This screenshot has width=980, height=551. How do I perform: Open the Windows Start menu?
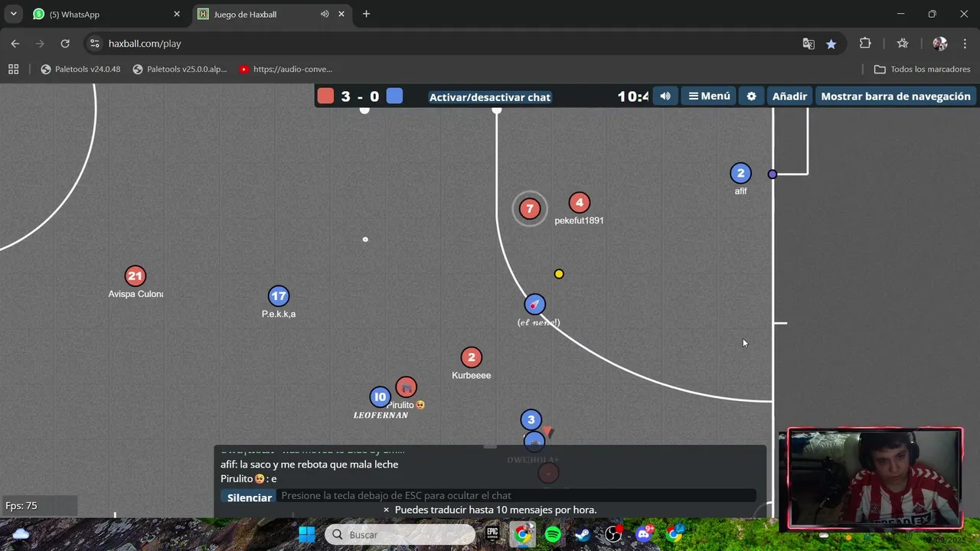[306, 534]
